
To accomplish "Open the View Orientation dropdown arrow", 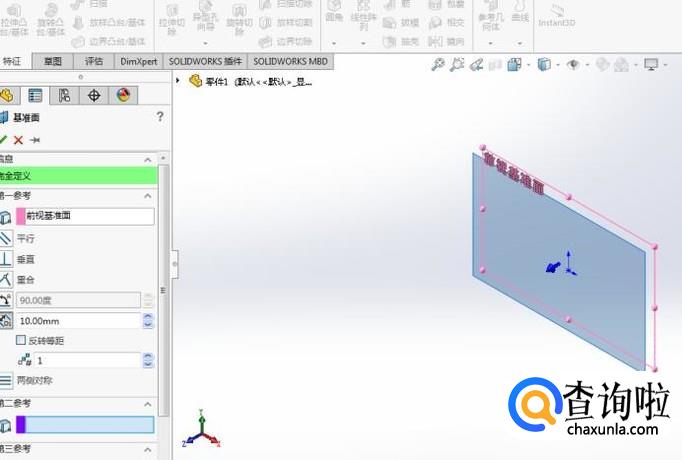I will point(528,65).
